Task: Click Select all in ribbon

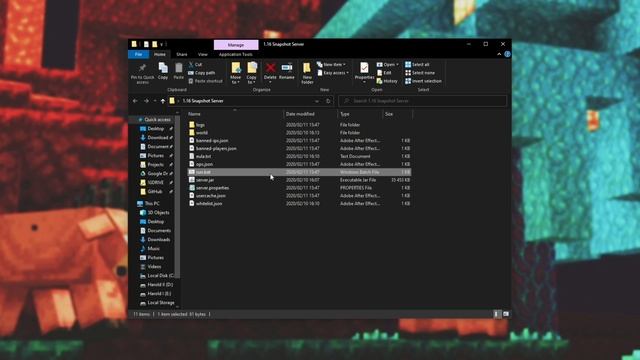Action: pos(417,64)
